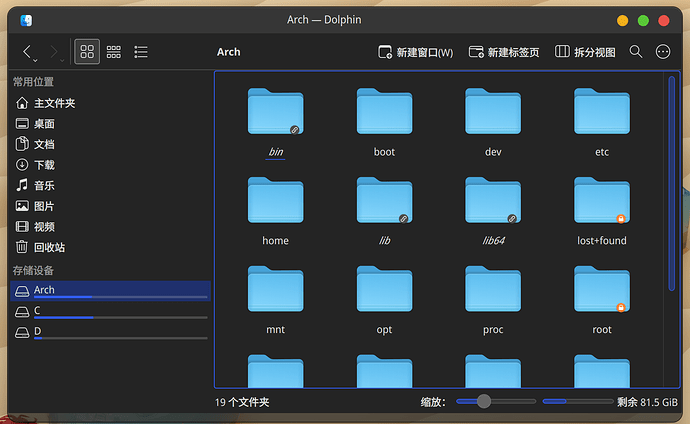690x424 pixels.
Task: Click the 剩余 81.5 GiB status text
Action: (x=647, y=402)
